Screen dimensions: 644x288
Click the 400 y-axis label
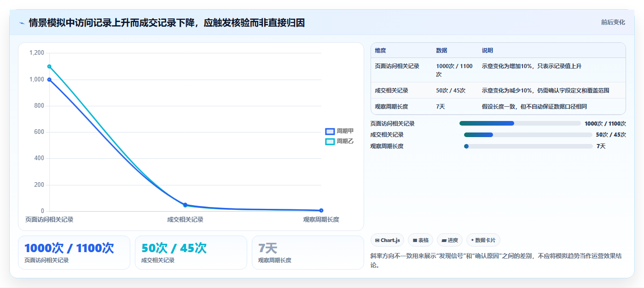tap(40, 158)
